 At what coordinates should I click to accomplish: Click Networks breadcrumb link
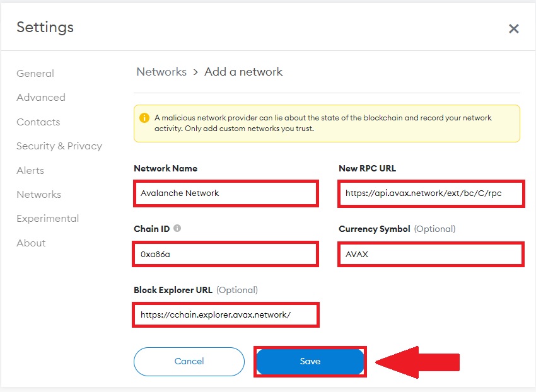tap(161, 72)
